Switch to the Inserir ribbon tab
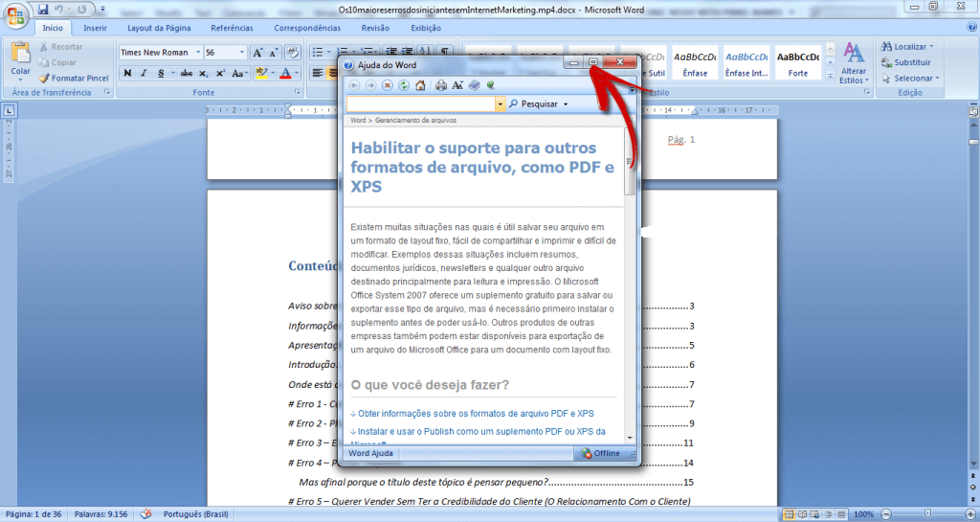The width and height of the screenshot is (980, 522). 95,28
